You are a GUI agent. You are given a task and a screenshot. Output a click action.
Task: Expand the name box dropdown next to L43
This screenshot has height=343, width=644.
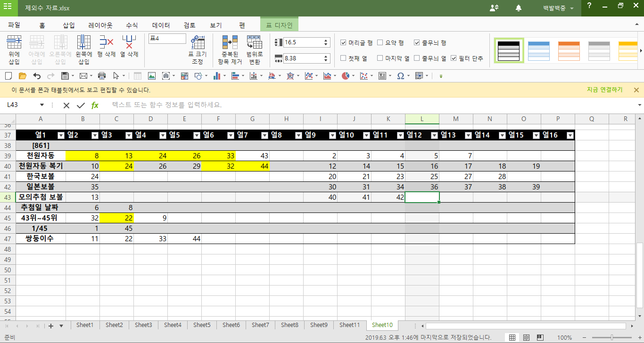41,105
